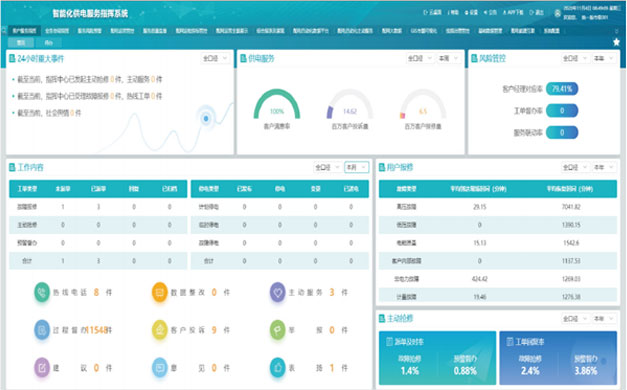Click the 主动服务 purple heart icon
Image resolution: width=627 pixels, height=390 pixels.
[278, 292]
